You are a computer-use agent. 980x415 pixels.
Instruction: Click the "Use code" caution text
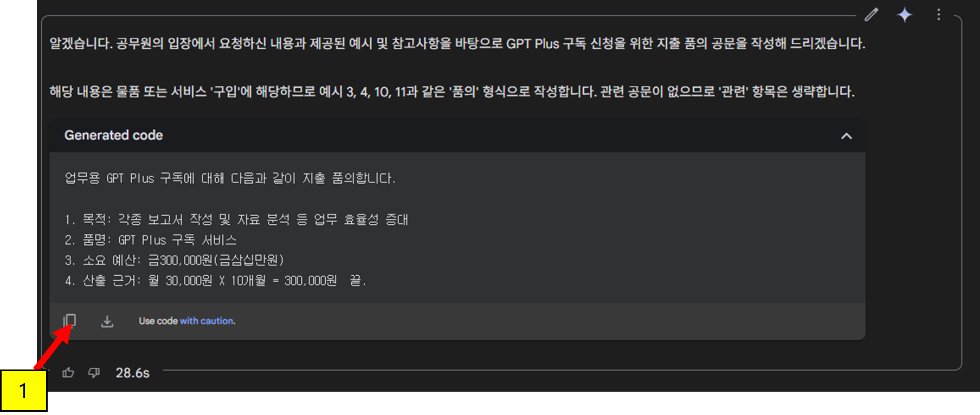(x=158, y=321)
